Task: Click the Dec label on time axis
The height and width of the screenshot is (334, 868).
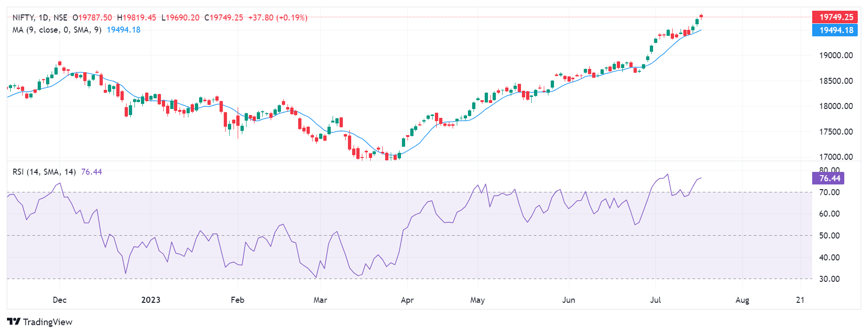Action: [x=60, y=300]
